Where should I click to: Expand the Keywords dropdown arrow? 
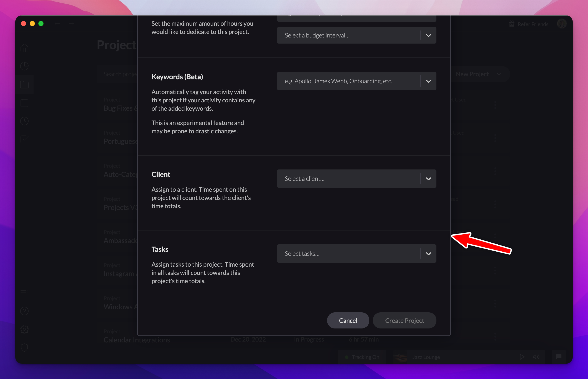pyautogui.click(x=428, y=81)
